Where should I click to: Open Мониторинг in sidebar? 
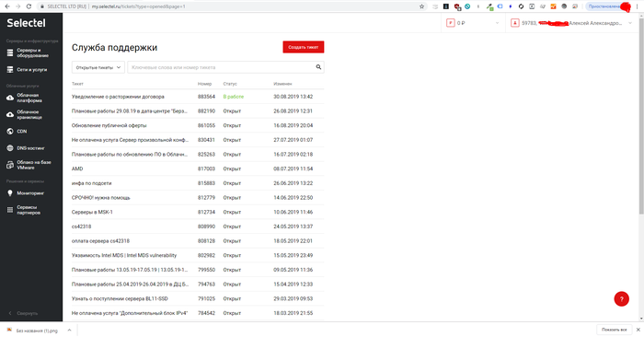(26, 193)
